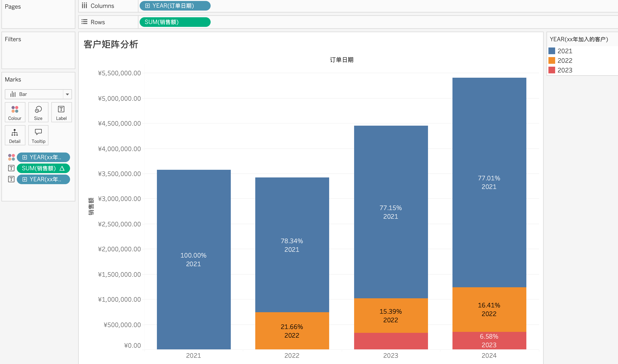Select the 2023 red legend item

[x=565, y=70]
